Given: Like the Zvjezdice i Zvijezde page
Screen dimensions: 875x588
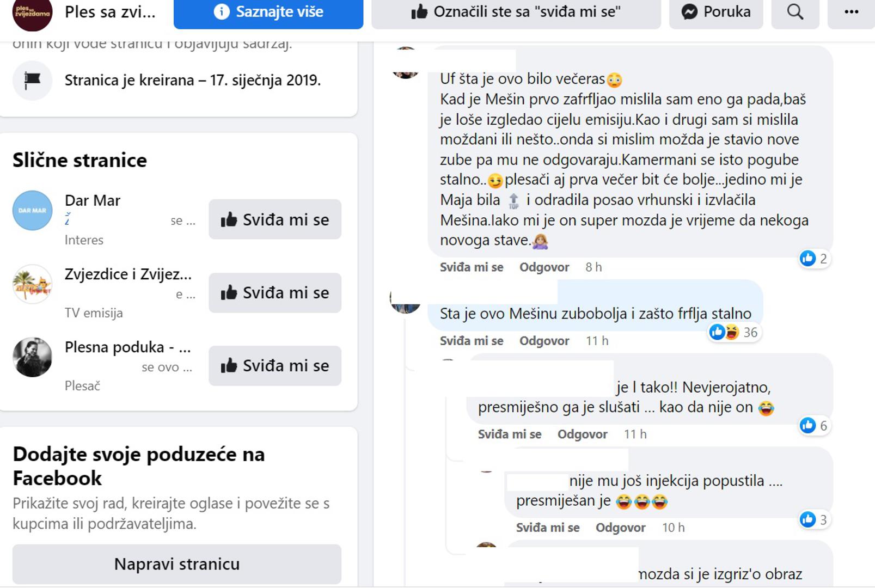Looking at the screenshot, I should [x=275, y=293].
